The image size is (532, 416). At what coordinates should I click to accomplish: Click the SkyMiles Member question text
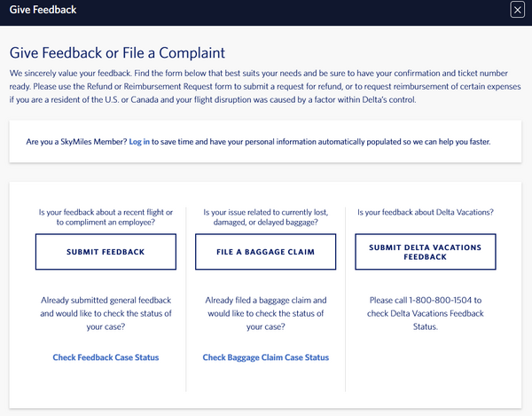(x=74, y=142)
